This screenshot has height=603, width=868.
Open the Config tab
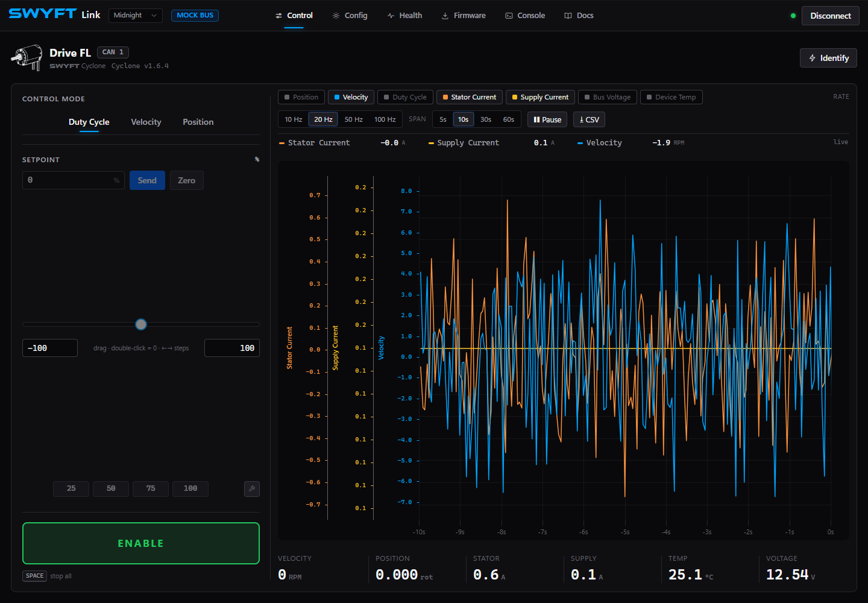click(350, 16)
